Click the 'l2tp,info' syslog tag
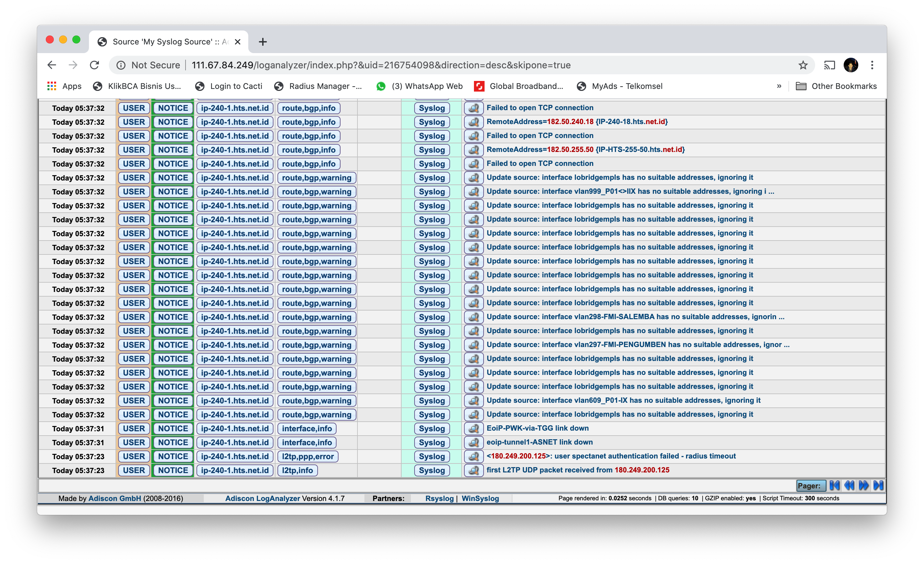Viewport: 924px width, 564px height. tap(297, 470)
